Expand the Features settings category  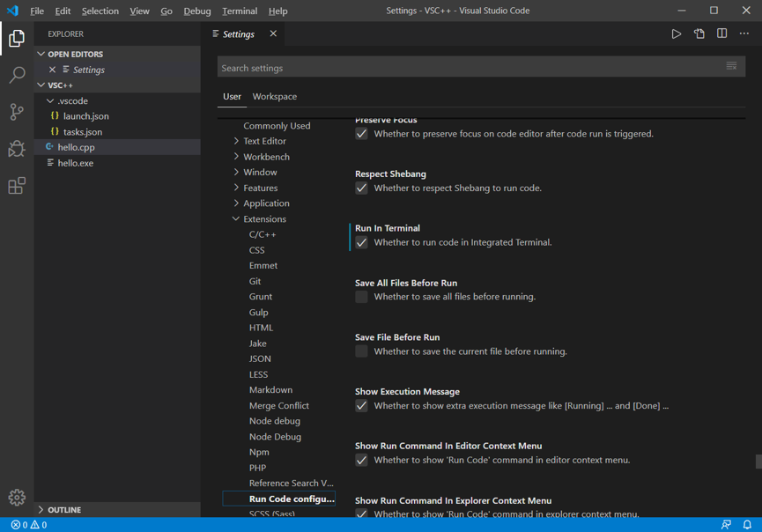236,188
